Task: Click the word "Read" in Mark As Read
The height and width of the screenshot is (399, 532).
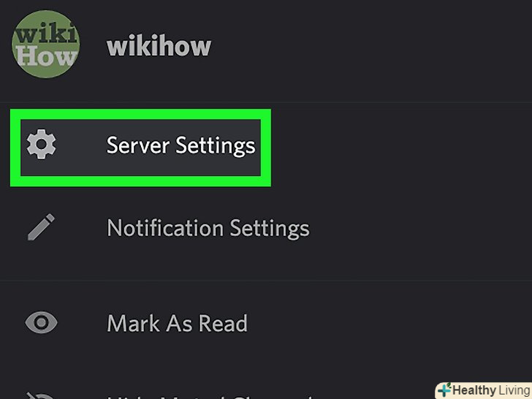Action: [223, 323]
